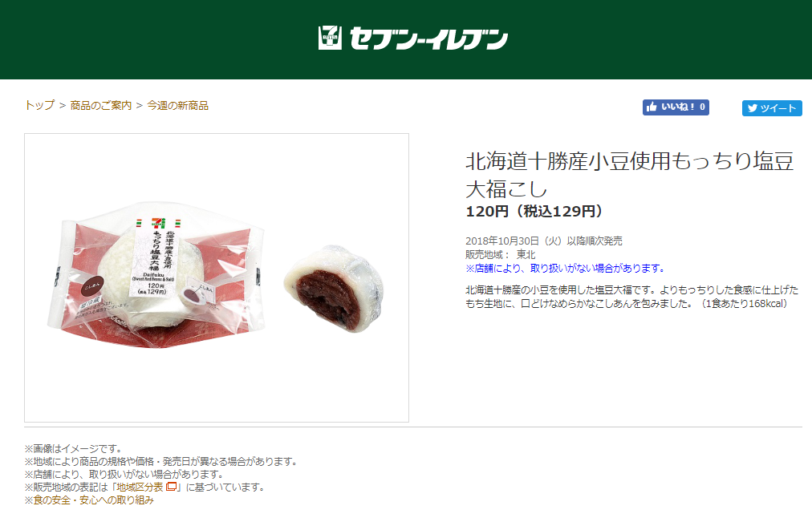Click the thumbs-up icon on like button
Image resolution: width=812 pixels, height=518 pixels.
click(x=652, y=107)
